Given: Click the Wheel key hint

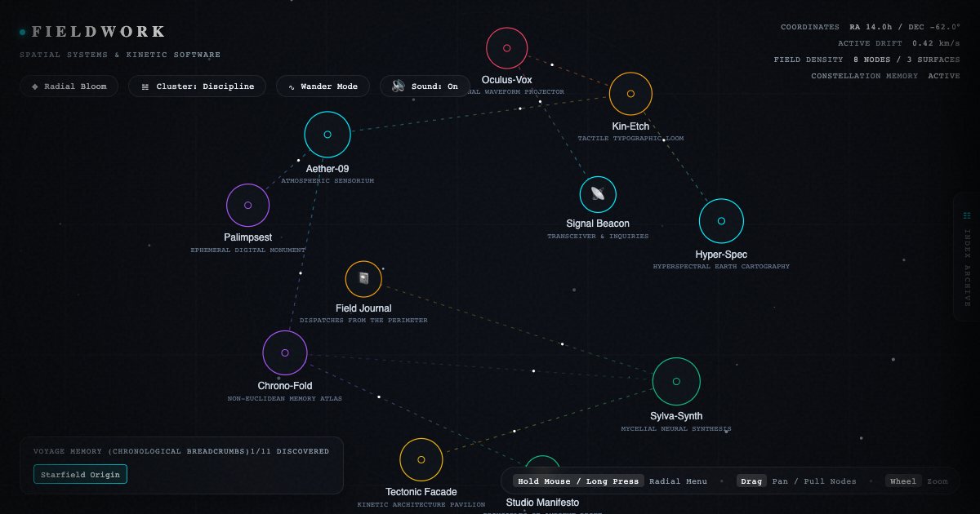Looking at the screenshot, I should (x=903, y=481).
